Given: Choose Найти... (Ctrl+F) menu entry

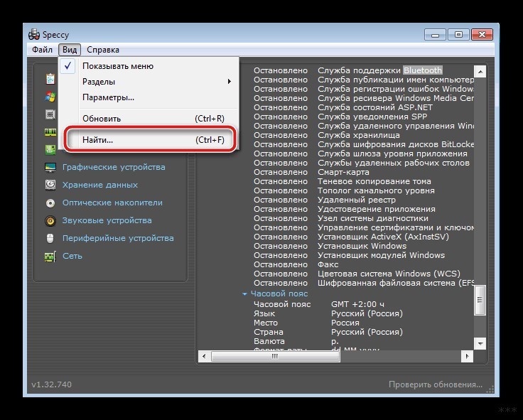Looking at the screenshot, I should tap(149, 140).
